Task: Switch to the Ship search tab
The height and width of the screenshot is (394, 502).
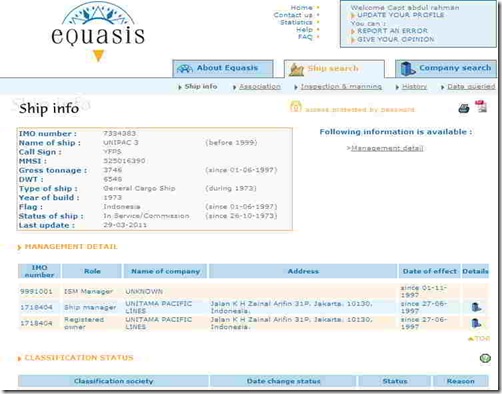Action: 334,69
